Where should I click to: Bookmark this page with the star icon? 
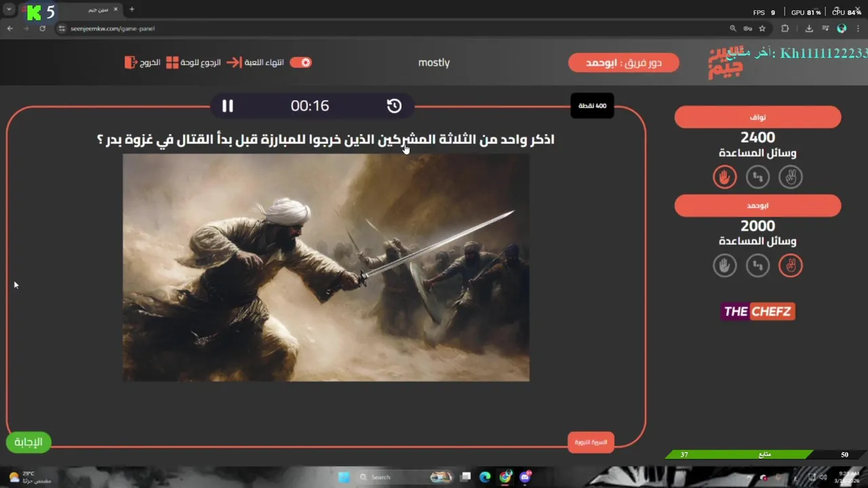[x=762, y=28]
